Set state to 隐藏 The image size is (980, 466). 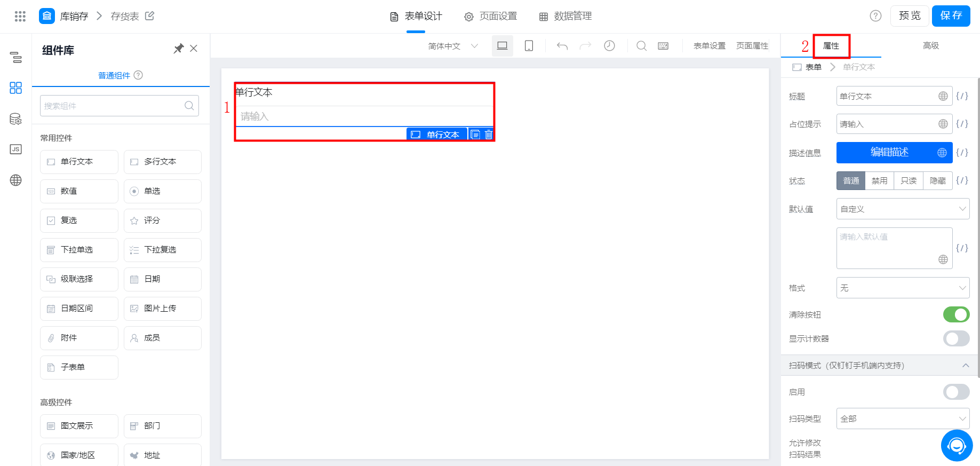coord(937,180)
